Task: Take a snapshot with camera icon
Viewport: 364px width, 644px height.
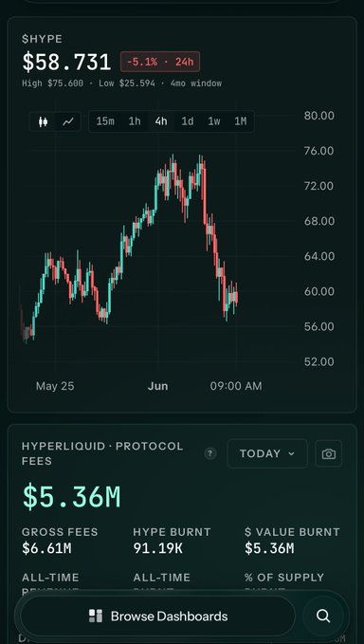Action: pos(328,453)
